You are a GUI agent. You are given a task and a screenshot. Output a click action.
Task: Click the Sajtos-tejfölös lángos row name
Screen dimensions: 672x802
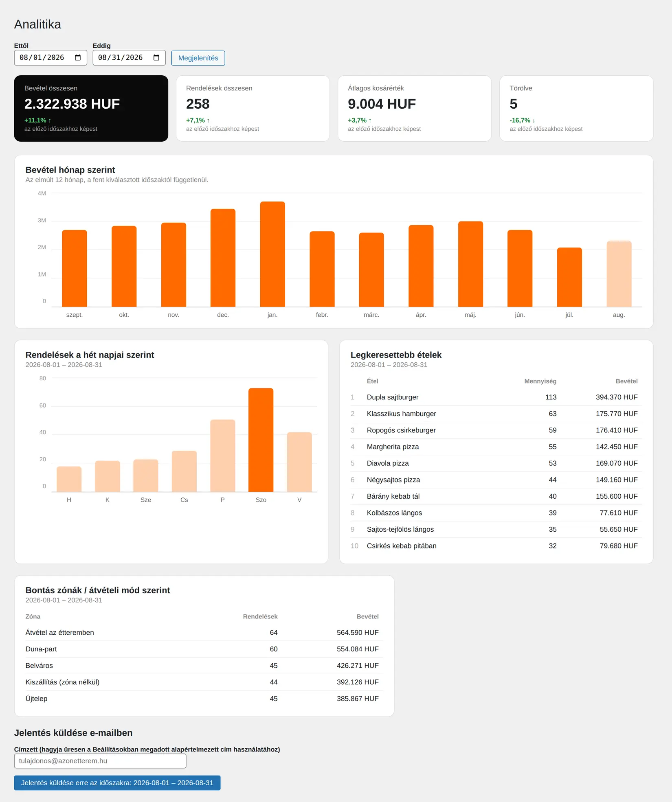click(x=400, y=529)
